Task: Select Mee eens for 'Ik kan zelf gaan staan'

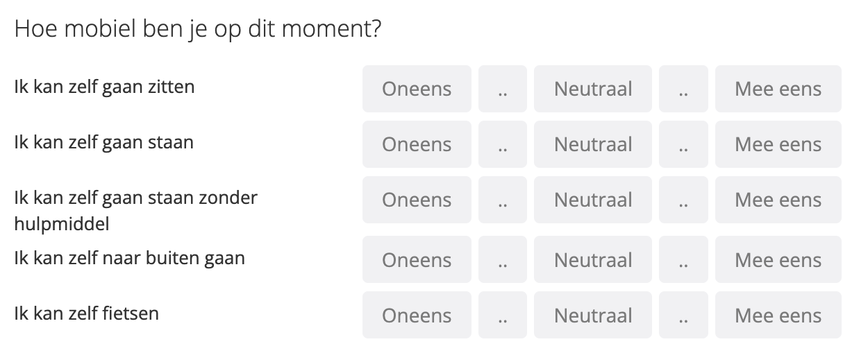Action: pyautogui.click(x=778, y=144)
